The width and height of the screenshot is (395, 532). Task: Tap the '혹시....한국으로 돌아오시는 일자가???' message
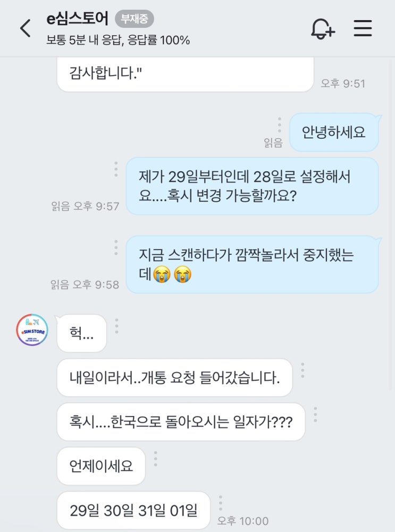pos(181,422)
